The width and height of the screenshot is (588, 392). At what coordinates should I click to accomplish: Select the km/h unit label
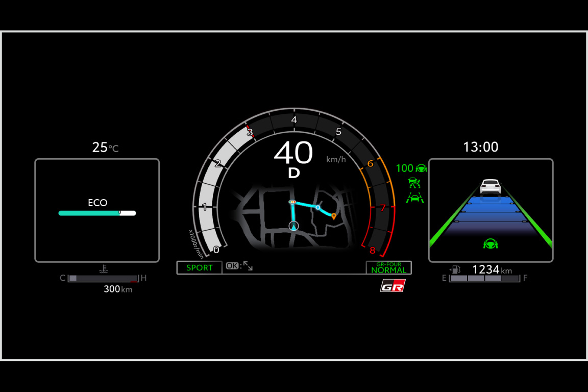click(336, 159)
